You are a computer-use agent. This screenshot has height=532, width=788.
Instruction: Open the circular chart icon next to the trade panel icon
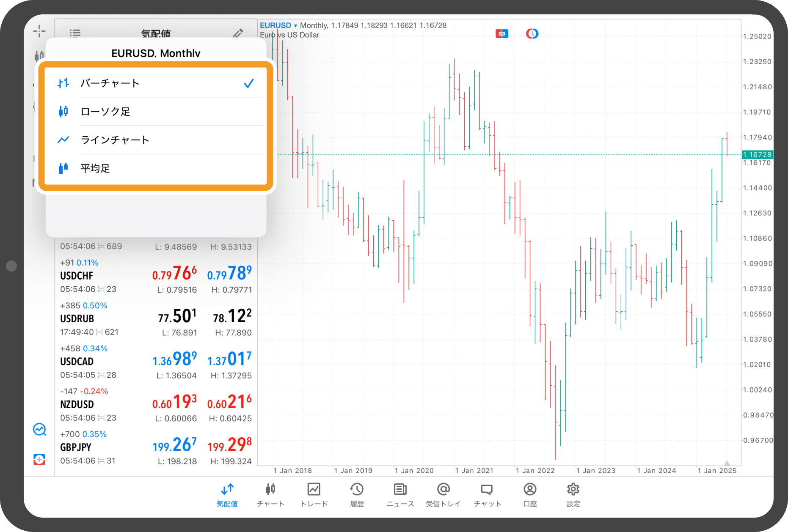click(532, 33)
